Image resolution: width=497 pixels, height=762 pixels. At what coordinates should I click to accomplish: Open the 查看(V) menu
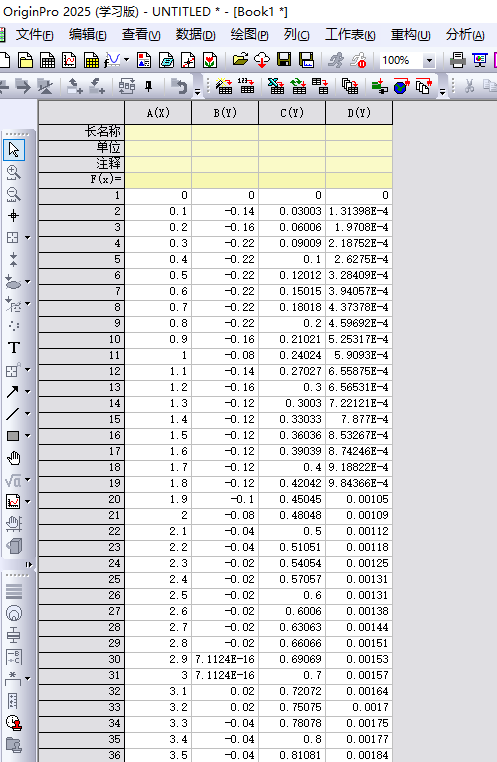[141, 35]
